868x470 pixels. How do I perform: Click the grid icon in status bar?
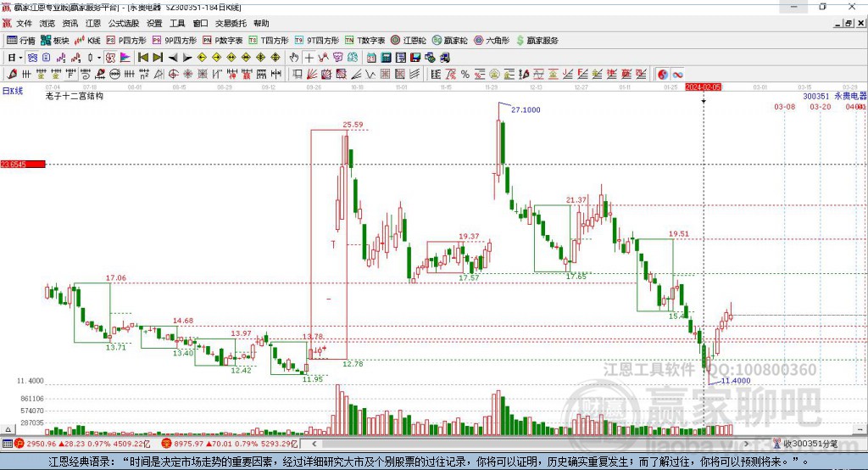click(7, 444)
